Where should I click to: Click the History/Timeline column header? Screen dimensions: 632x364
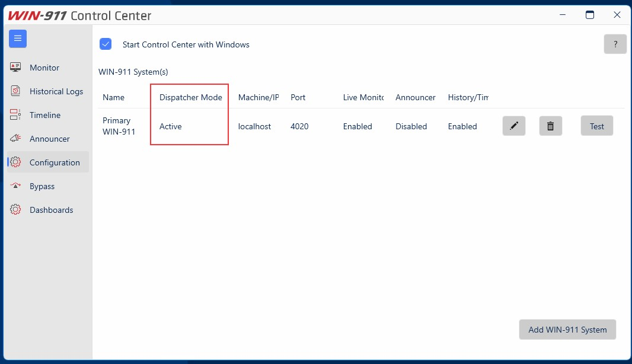[x=468, y=97]
